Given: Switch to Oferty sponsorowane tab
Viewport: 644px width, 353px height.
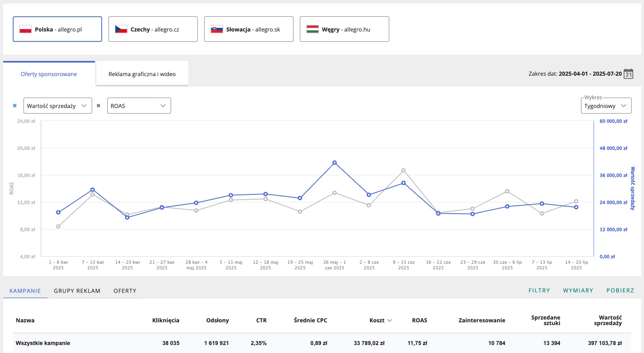Looking at the screenshot, I should [49, 74].
